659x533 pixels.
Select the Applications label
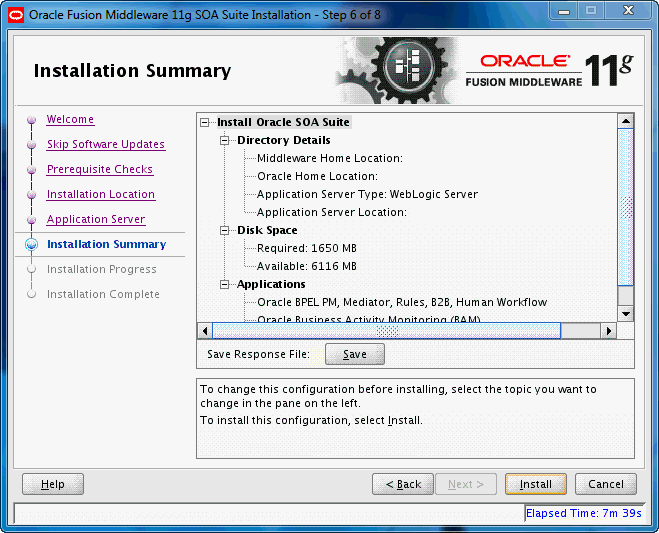tap(271, 285)
